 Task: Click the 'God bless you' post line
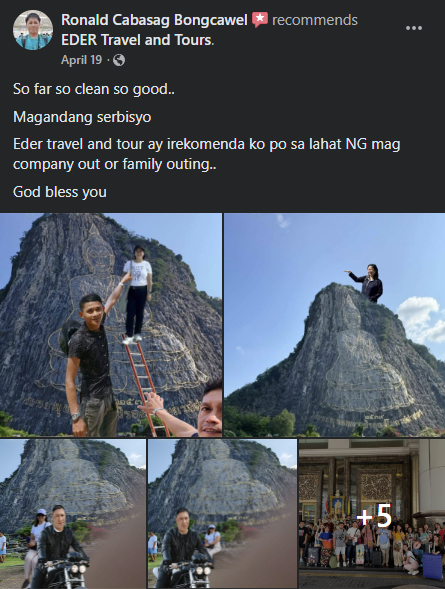coord(60,192)
